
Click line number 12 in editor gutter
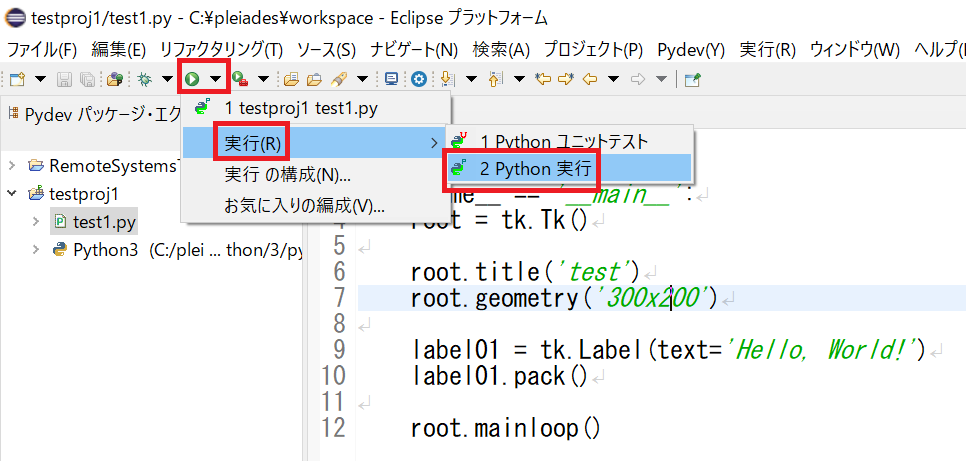pos(333,428)
